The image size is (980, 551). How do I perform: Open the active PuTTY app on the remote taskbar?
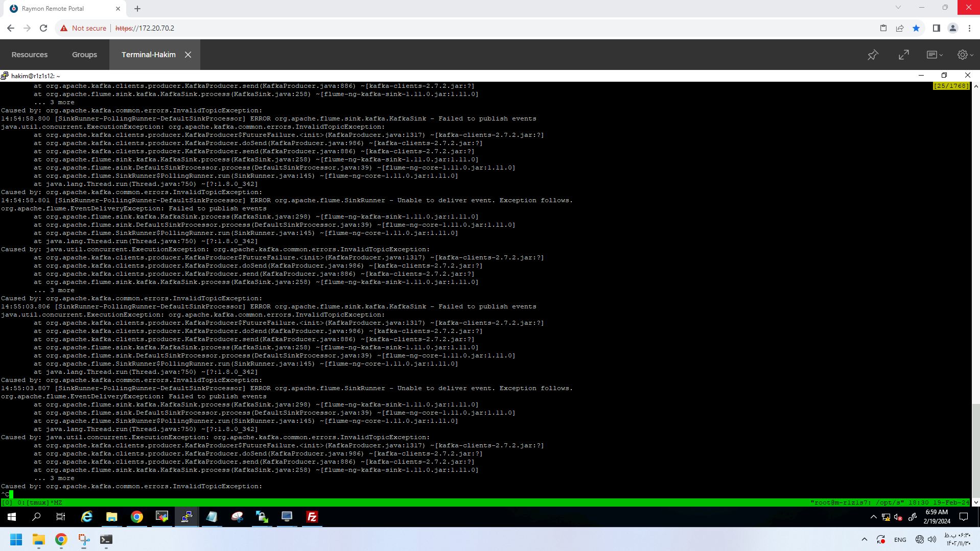pos(187,517)
